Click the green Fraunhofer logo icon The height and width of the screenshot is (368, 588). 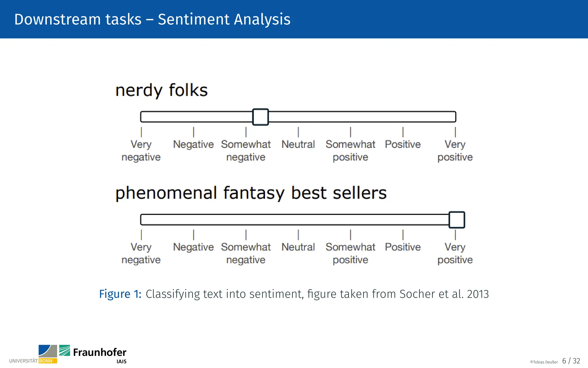[x=65, y=350]
